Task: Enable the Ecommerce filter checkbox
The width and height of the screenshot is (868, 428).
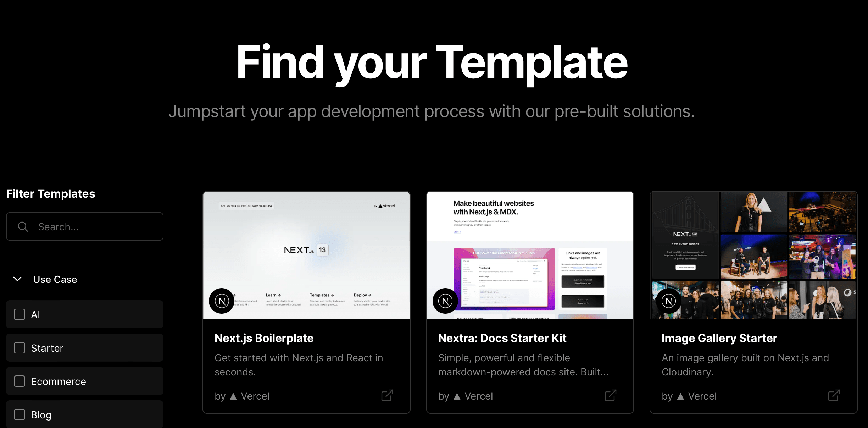Action: [x=19, y=382]
